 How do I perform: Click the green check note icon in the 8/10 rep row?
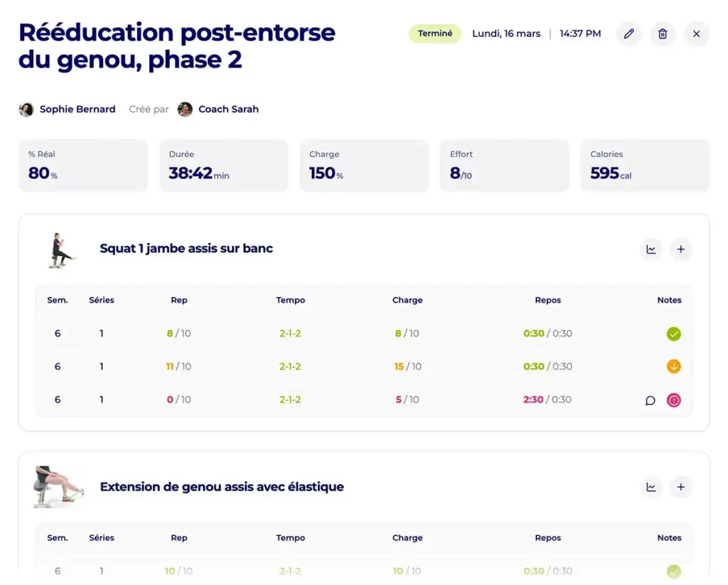tap(674, 334)
